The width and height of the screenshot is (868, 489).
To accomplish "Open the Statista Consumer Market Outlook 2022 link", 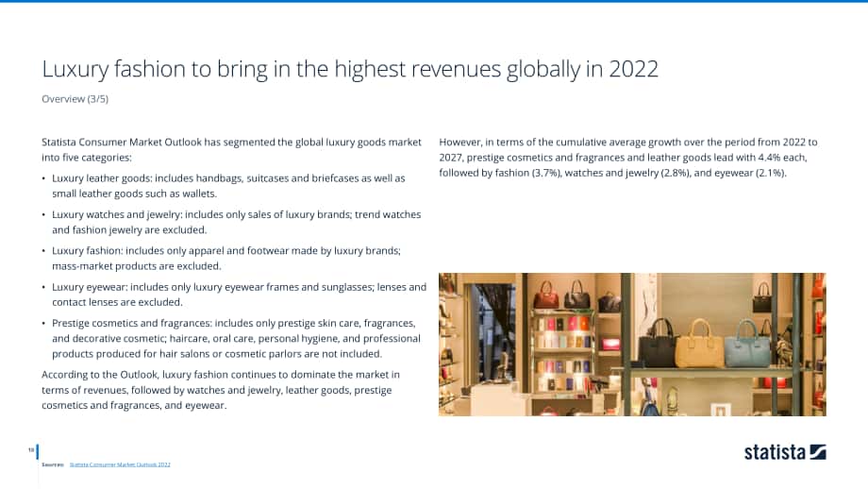I will click(120, 464).
